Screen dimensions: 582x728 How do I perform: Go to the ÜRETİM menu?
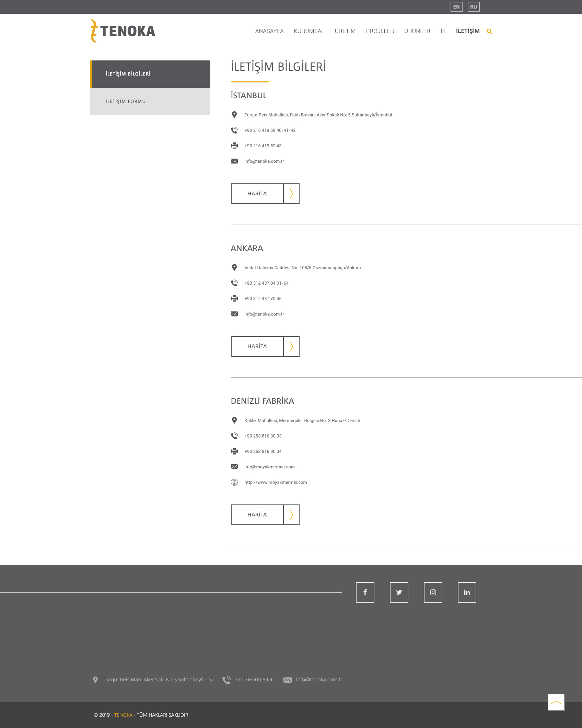345,31
